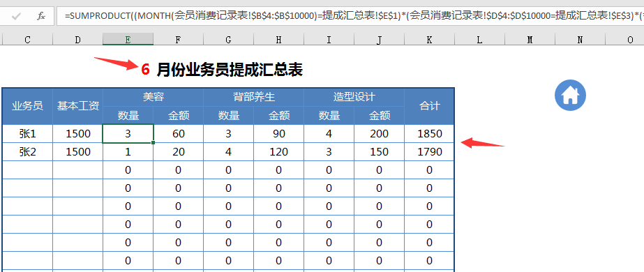The image size is (644, 272).
Task: Select the highlighted column E header
Action: (128, 39)
